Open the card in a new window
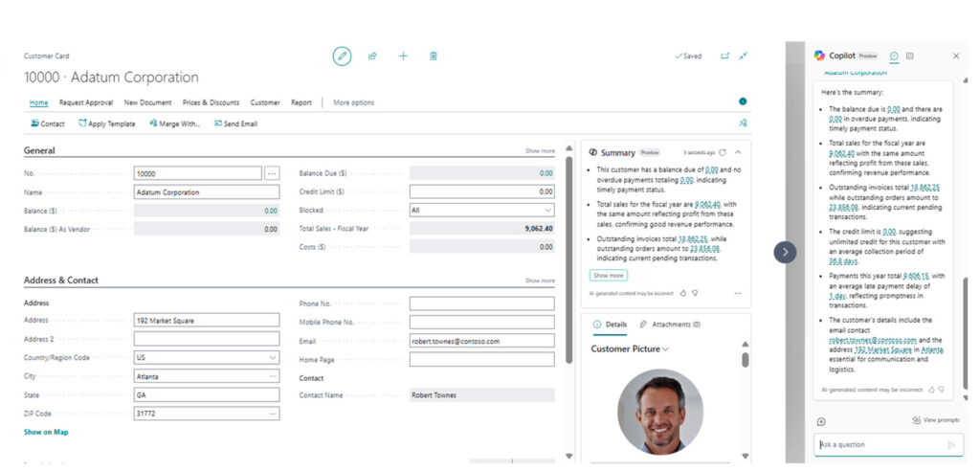The height and width of the screenshot is (471, 980). (725, 56)
